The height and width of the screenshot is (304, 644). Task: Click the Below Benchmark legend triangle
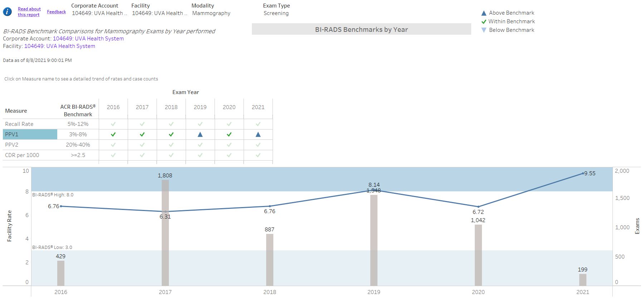[484, 30]
